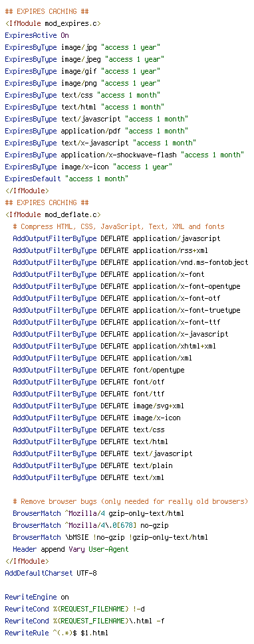Click the BrowserMatch \bMSIE line
The width and height of the screenshot is (254, 644).
point(110,537)
